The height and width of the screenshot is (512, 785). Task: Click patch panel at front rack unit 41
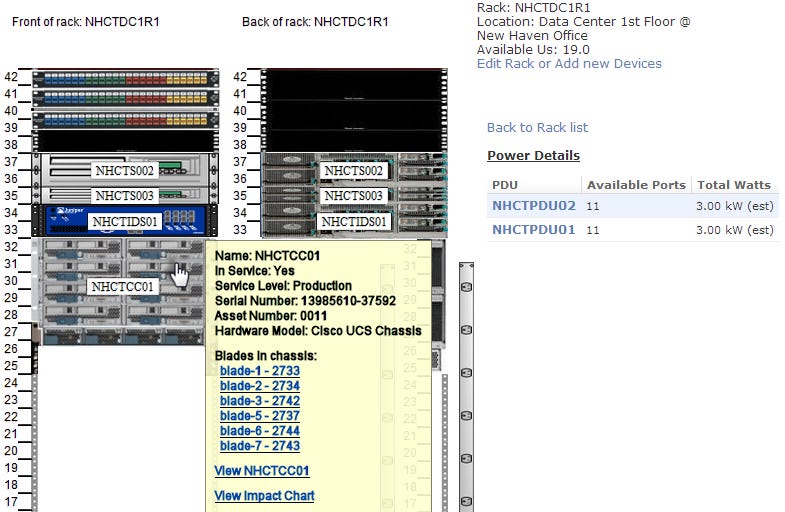point(125,98)
